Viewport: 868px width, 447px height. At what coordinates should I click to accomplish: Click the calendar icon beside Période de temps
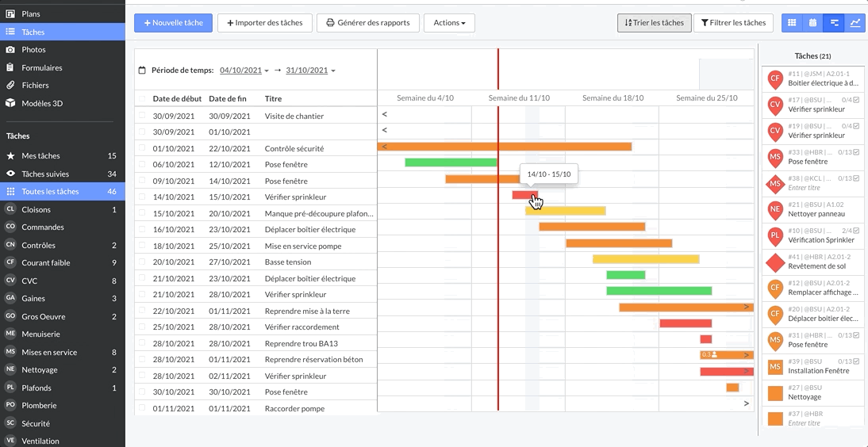pyautogui.click(x=142, y=71)
